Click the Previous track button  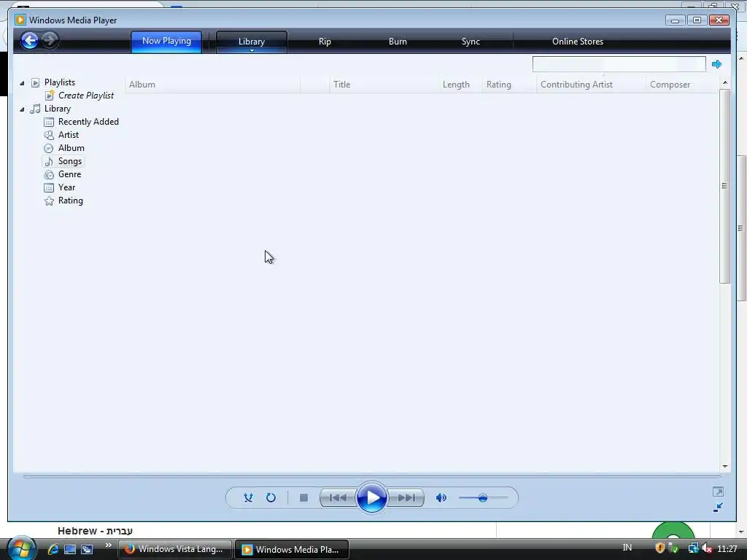[337, 497]
